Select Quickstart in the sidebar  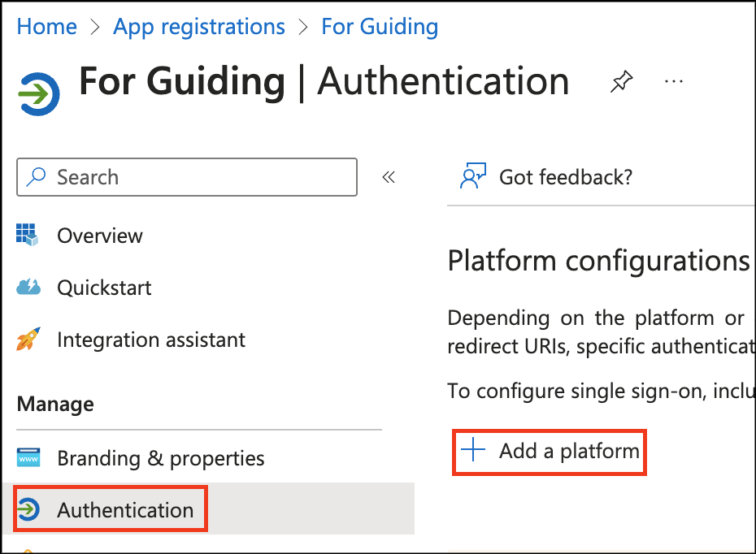(x=104, y=288)
